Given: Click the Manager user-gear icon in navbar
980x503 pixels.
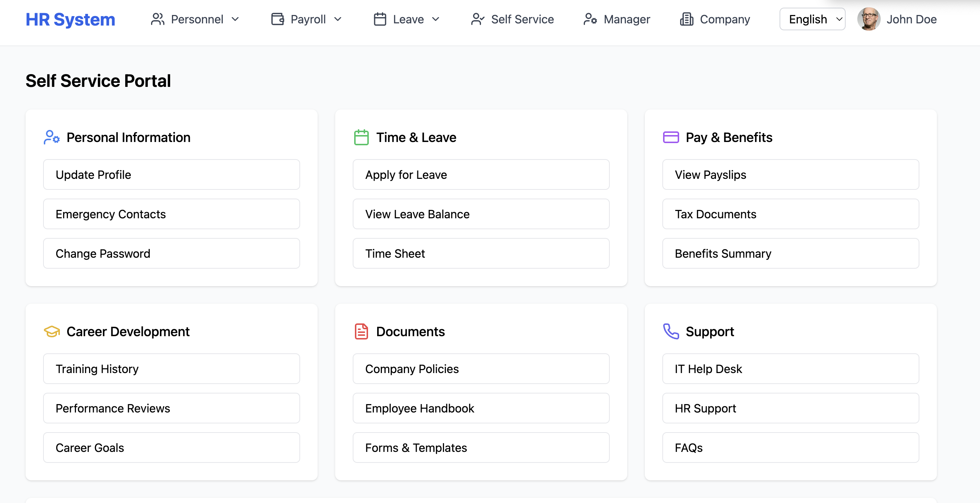Looking at the screenshot, I should point(590,19).
